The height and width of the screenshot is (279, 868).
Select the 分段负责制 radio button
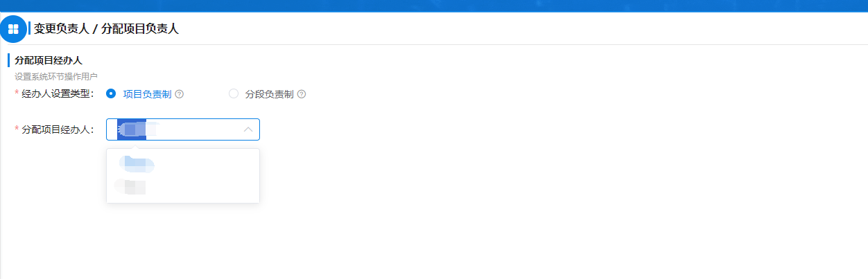point(234,93)
